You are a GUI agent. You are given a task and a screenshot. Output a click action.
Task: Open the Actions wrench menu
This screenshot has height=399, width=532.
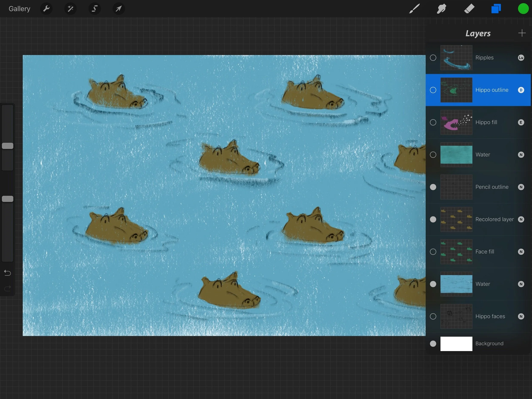click(46, 9)
